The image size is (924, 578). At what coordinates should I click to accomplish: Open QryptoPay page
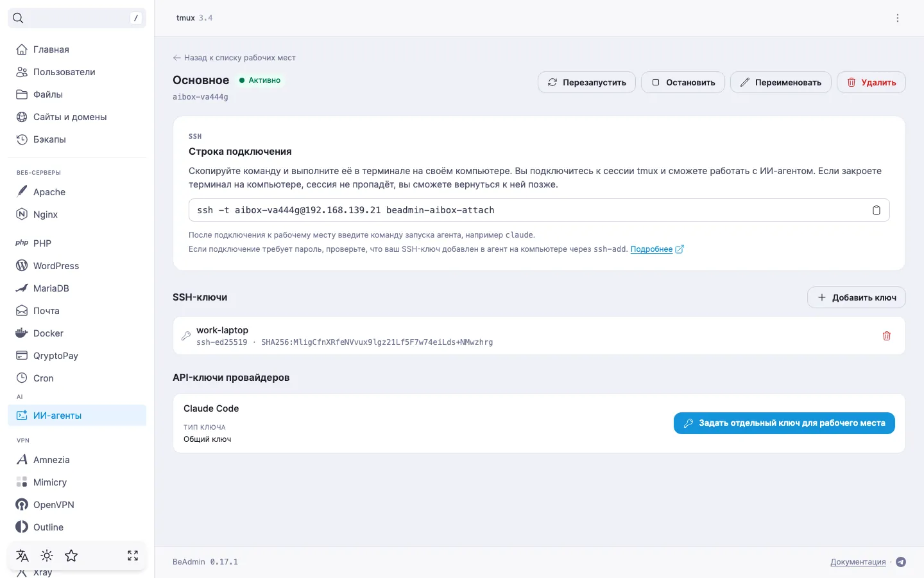click(77, 356)
